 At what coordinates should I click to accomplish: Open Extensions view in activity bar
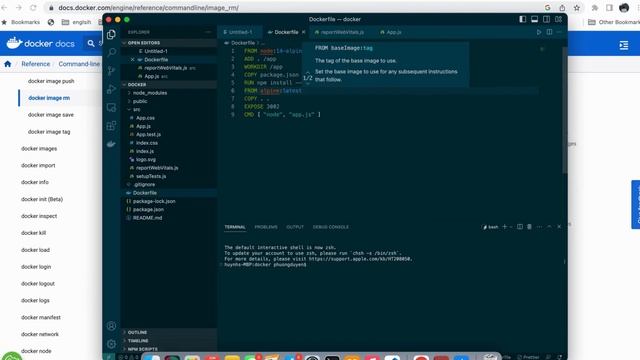click(111, 126)
